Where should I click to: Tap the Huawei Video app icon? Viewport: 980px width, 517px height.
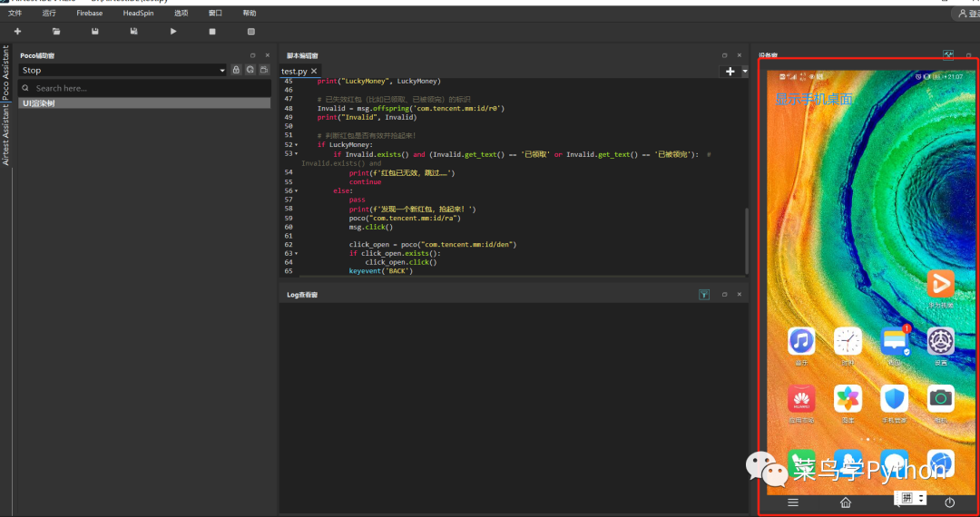tap(940, 284)
